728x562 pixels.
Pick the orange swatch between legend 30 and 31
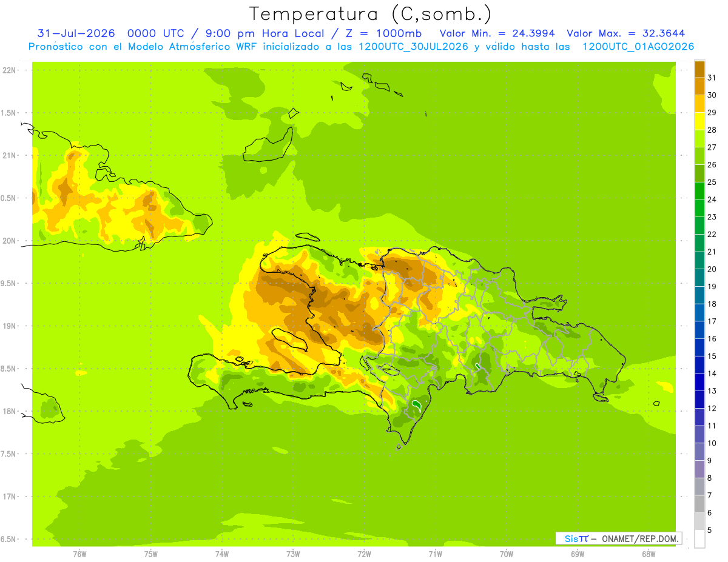(699, 86)
